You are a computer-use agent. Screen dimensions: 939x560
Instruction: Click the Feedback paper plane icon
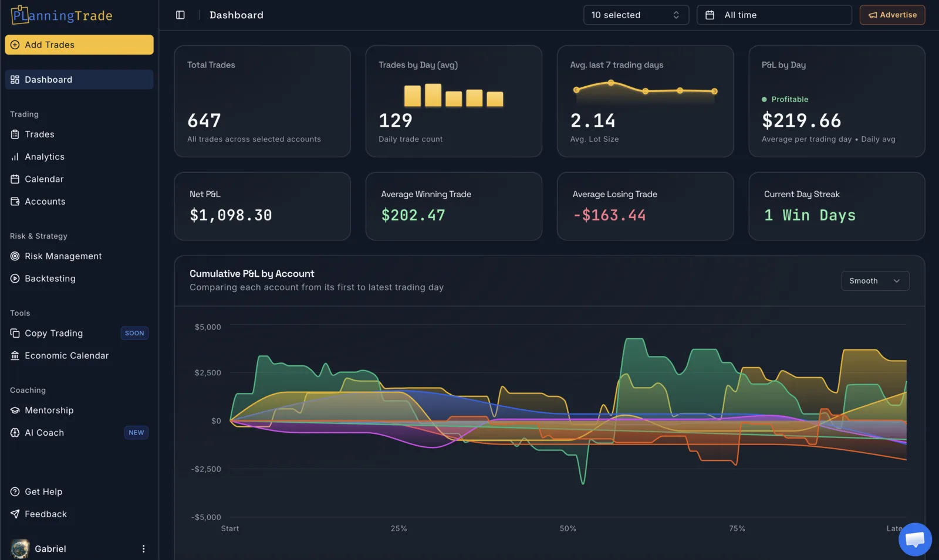click(15, 514)
